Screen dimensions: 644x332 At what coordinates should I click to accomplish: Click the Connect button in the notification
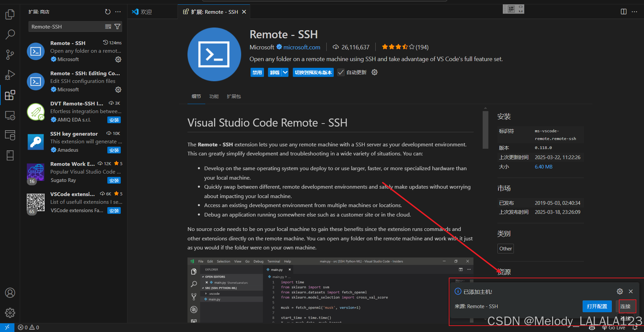[626, 306]
